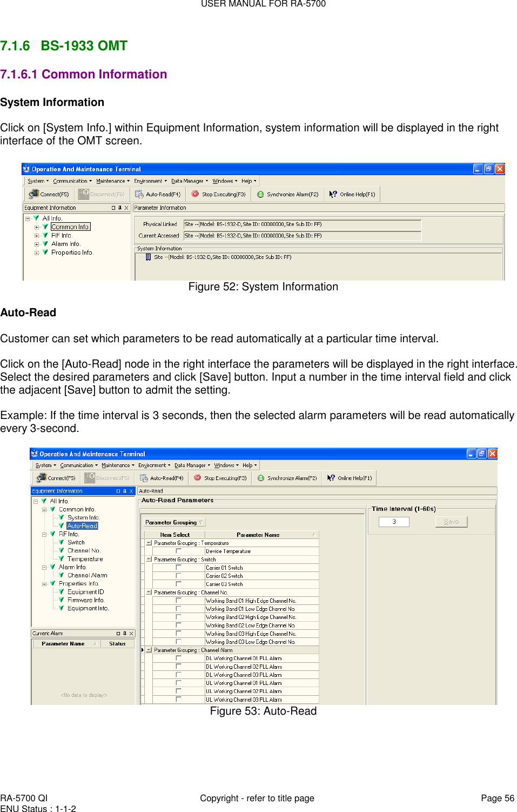Open System menu in Figure 52 window
517x812 pixels.
(x=38, y=181)
